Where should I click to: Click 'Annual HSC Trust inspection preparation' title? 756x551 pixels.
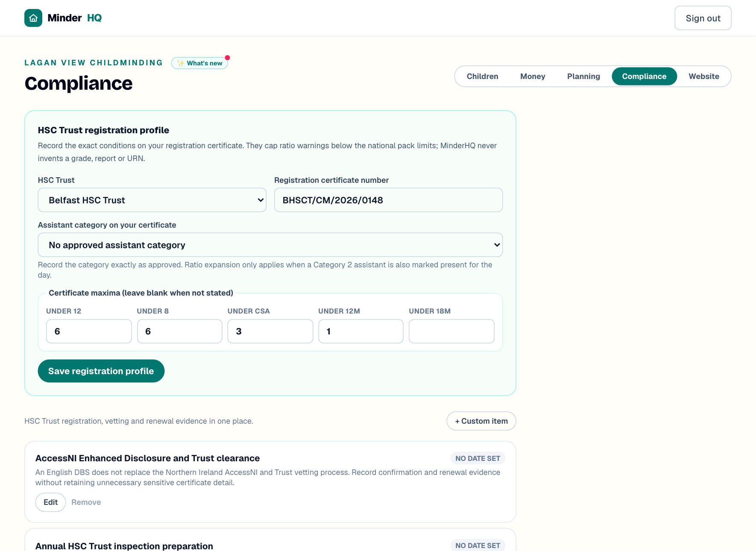pos(124,546)
